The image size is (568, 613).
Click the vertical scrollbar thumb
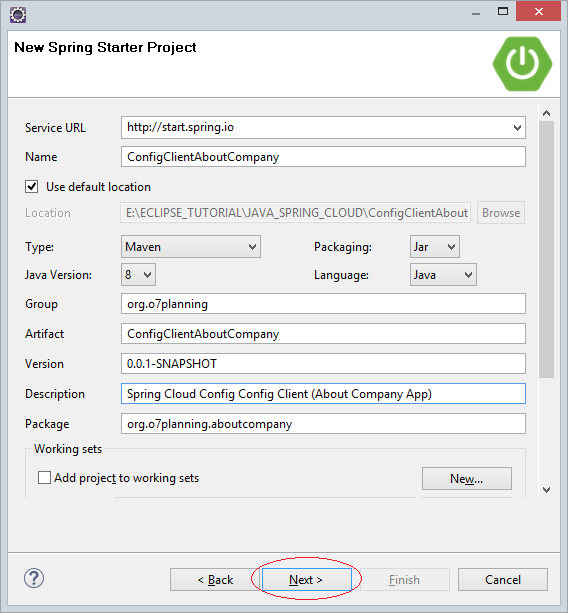click(546, 249)
